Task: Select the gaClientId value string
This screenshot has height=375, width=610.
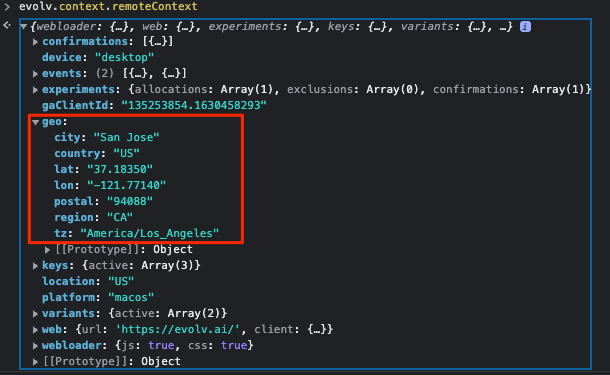Action: point(194,105)
